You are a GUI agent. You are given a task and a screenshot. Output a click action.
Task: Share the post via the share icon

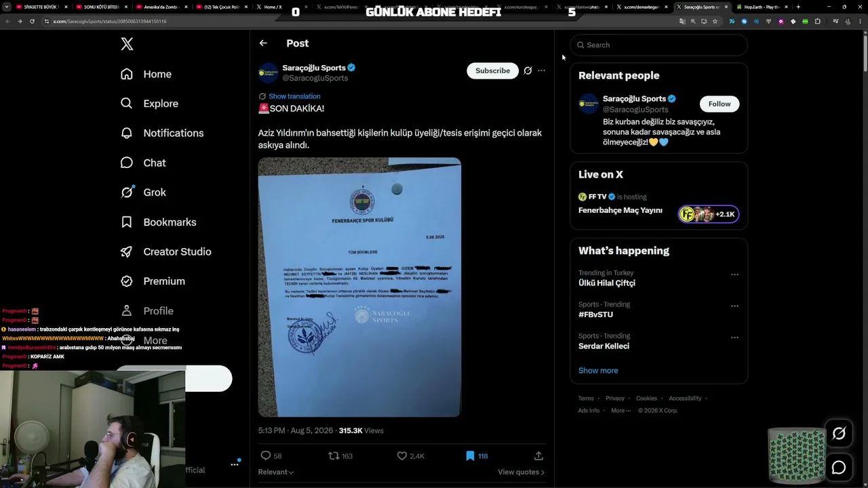click(x=538, y=456)
